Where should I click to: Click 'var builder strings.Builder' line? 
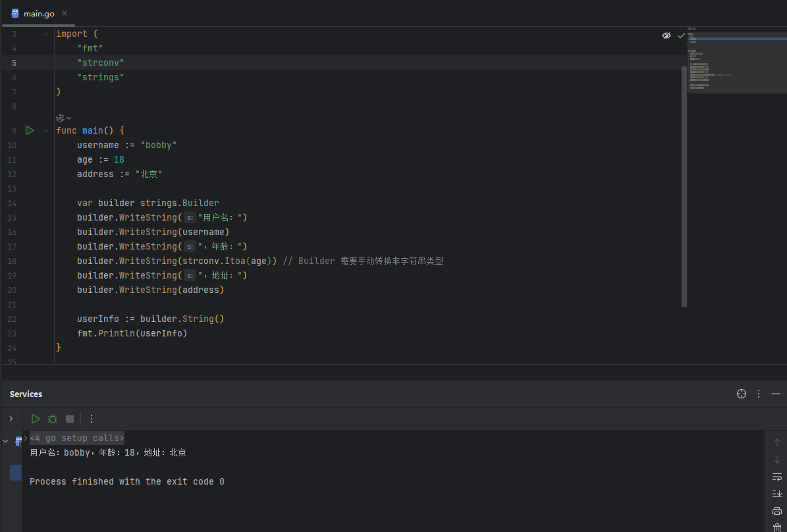pos(148,203)
